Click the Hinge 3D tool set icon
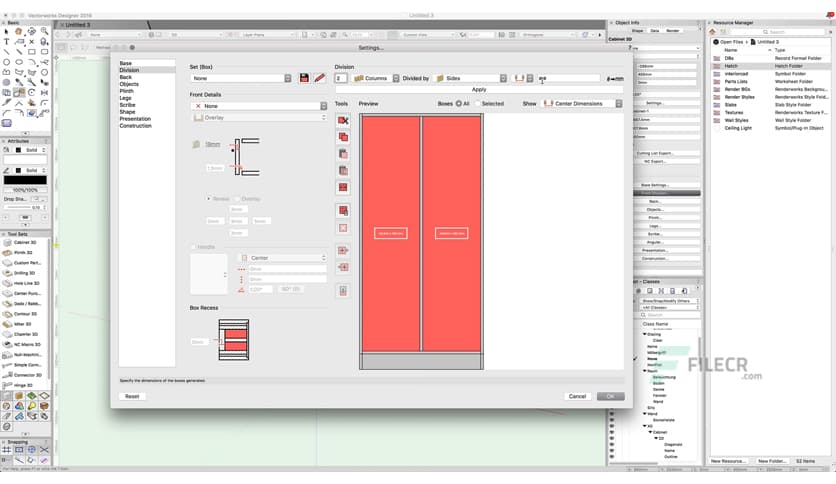Image resolution: width=836 pixels, height=484 pixels. 7,385
